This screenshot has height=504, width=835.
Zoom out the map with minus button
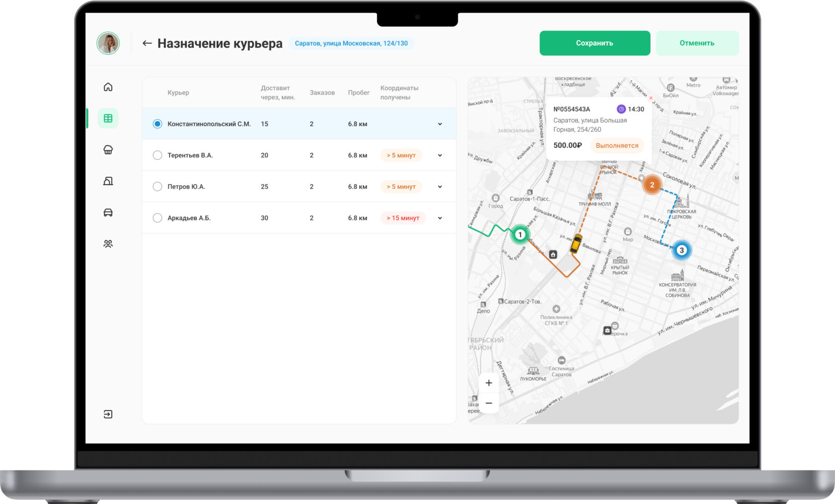pos(489,403)
